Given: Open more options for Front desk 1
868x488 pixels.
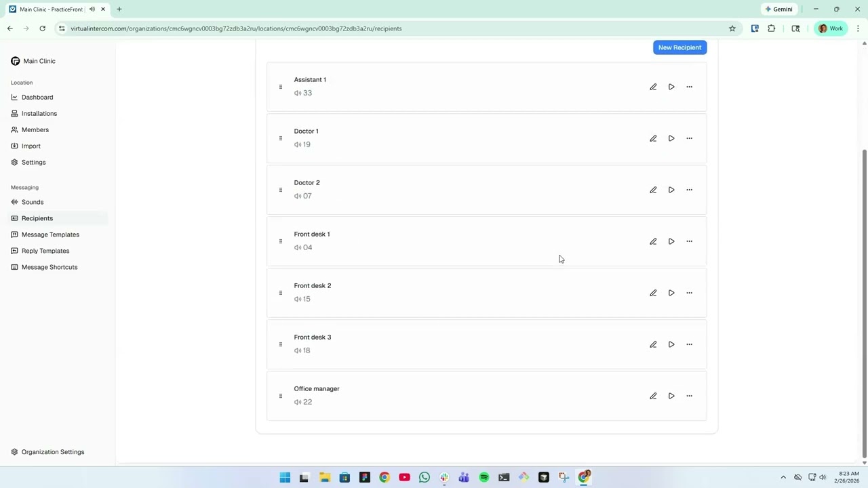Looking at the screenshot, I should point(689,241).
